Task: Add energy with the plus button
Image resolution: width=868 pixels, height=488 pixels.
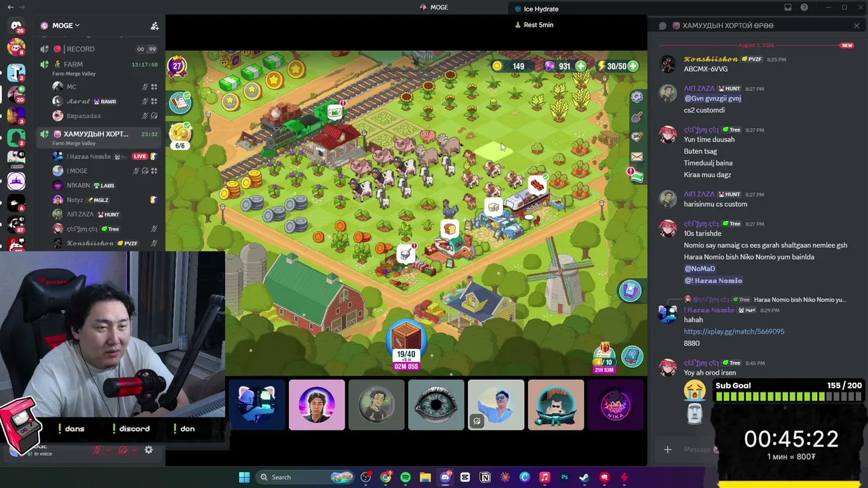Action: coord(633,66)
